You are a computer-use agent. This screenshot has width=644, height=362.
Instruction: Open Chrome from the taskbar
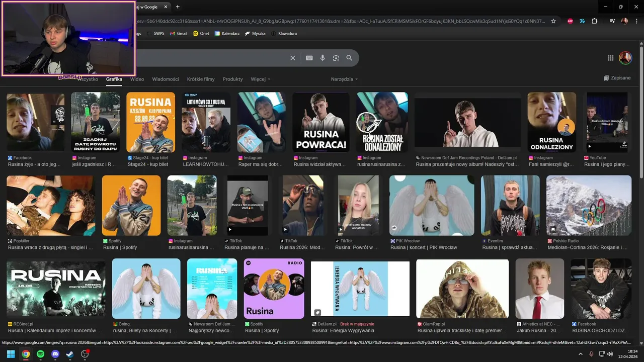(x=26, y=354)
